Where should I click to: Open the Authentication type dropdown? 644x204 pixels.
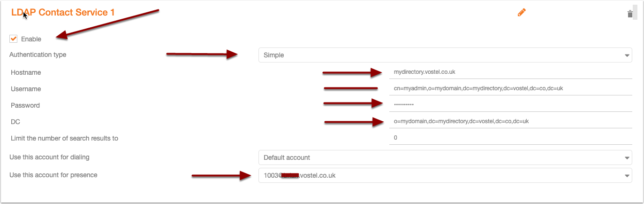pyautogui.click(x=445, y=55)
